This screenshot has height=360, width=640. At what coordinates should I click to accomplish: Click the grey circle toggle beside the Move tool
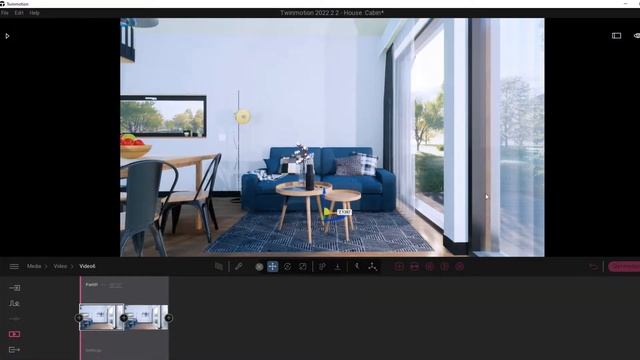[259, 267]
